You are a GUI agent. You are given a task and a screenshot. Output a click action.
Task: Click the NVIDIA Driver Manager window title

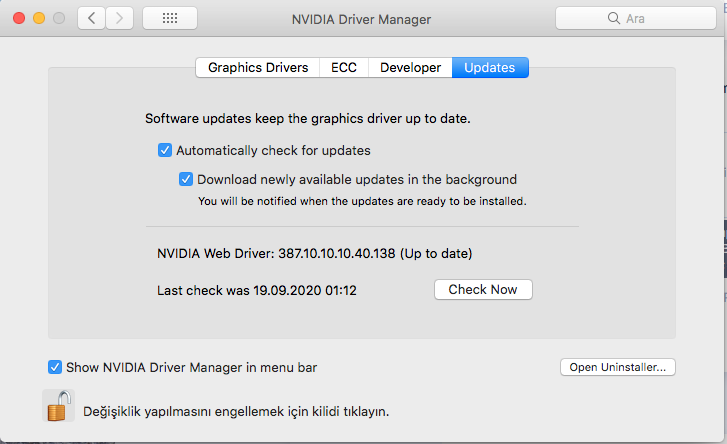tap(361, 18)
